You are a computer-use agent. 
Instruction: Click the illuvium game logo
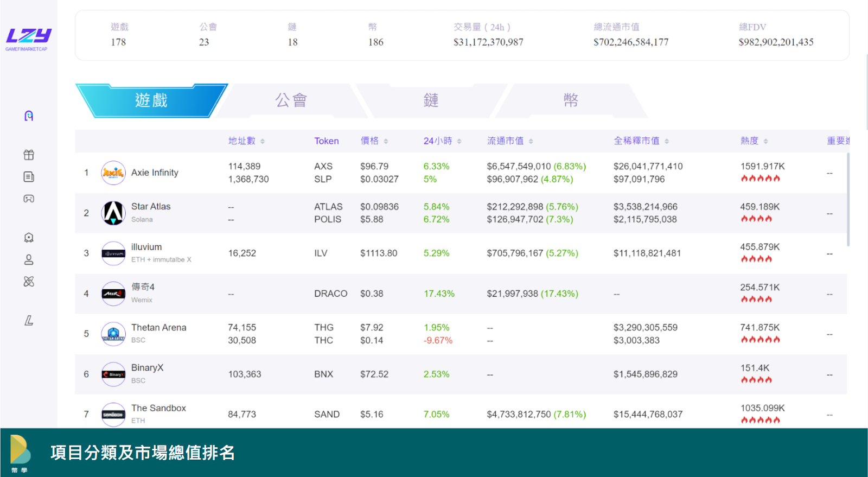[x=113, y=253]
